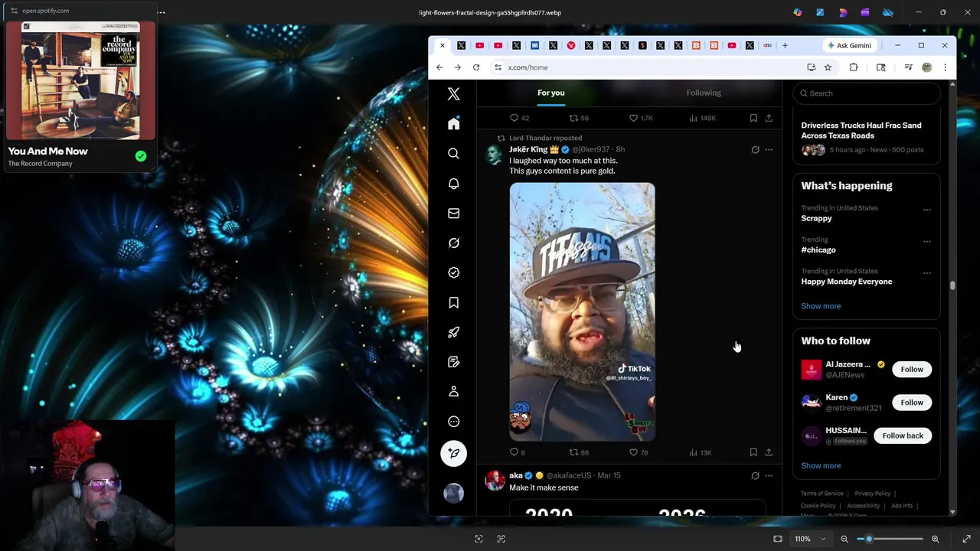
Task: Enter fullscreen in Photos viewer
Action: [x=966, y=539]
